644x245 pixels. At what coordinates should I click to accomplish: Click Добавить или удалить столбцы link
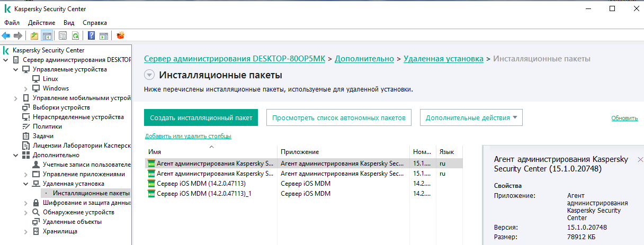pyautogui.click(x=188, y=136)
